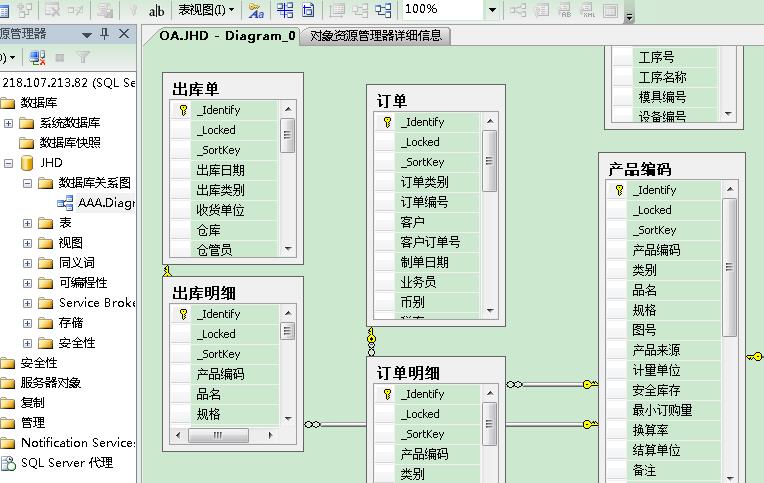Click the view page breaks toolbar icon
Viewport: 764px width, 483px height.
click(285, 10)
